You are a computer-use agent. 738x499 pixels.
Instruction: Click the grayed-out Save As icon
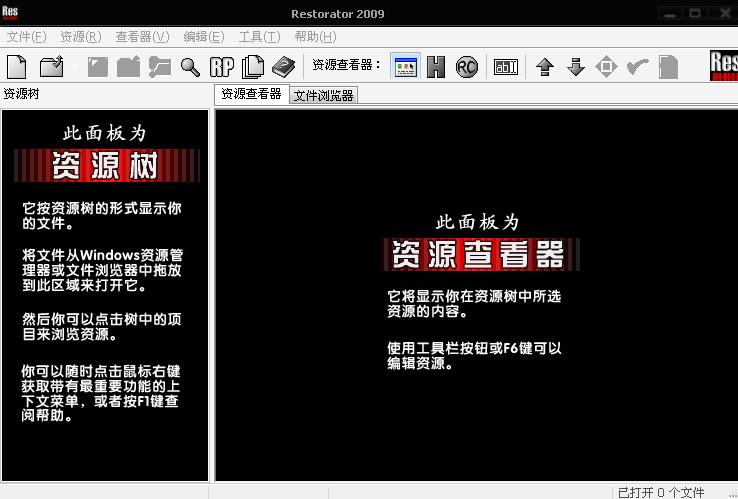[128, 67]
